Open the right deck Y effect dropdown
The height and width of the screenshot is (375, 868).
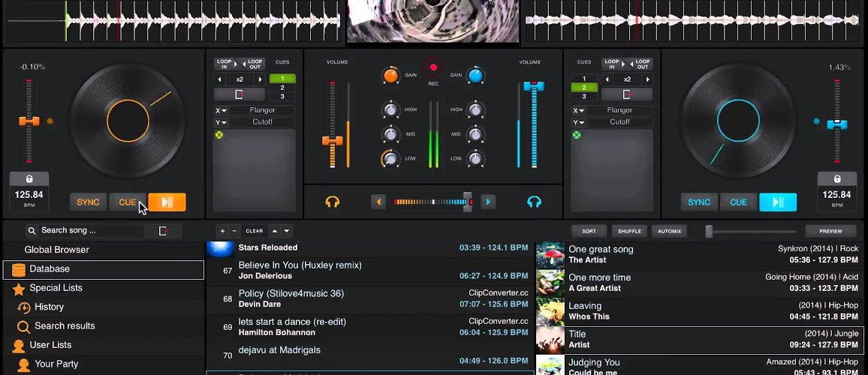[579, 123]
